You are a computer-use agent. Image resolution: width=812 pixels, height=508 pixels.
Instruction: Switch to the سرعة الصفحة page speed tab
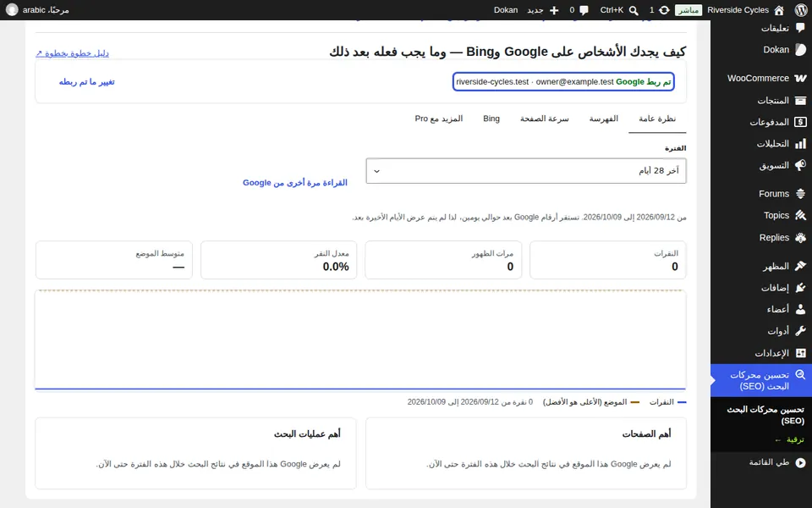544,119
